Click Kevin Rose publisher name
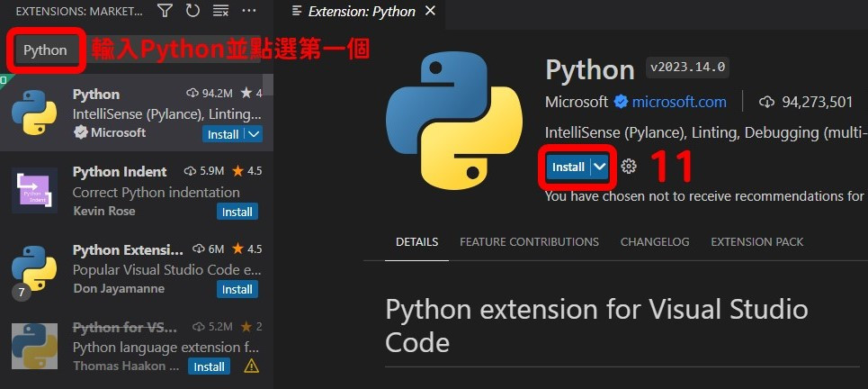 pyautogui.click(x=104, y=211)
